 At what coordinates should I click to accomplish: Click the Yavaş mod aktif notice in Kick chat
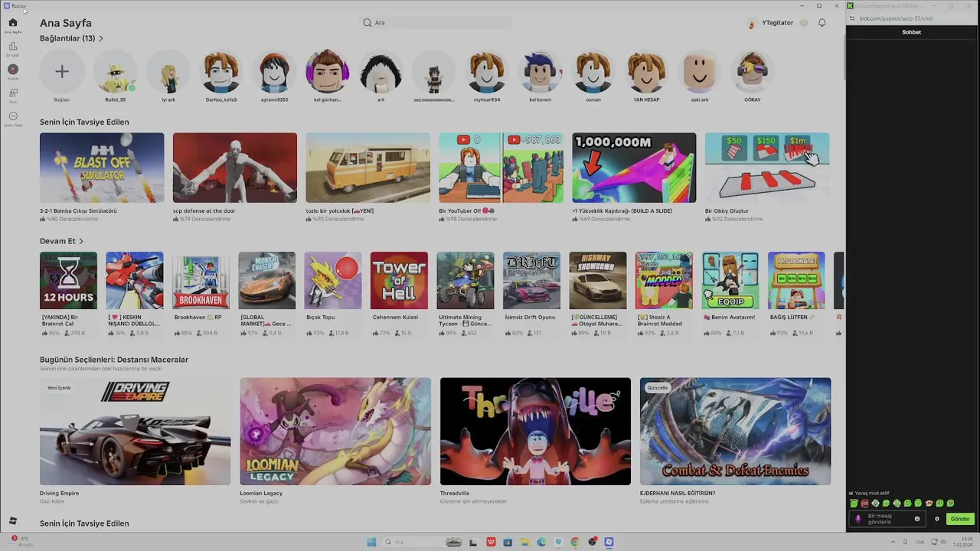pos(867,494)
